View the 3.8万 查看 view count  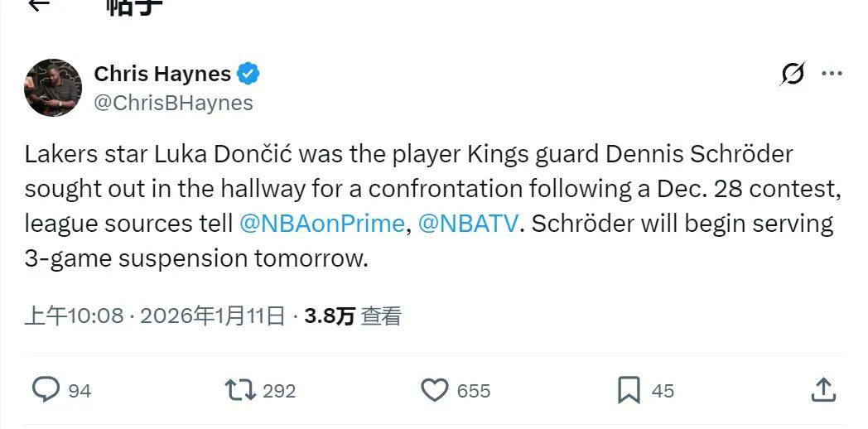[x=353, y=316]
